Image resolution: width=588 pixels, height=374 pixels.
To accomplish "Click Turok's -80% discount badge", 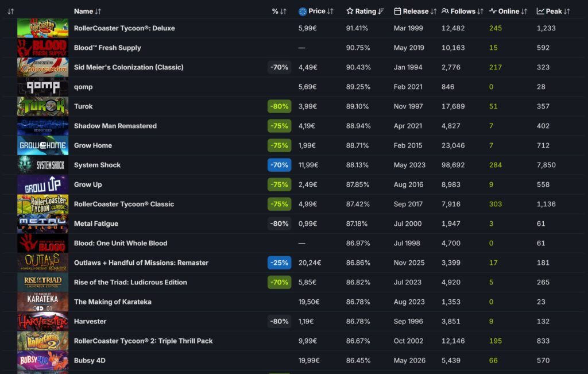I will click(x=280, y=106).
